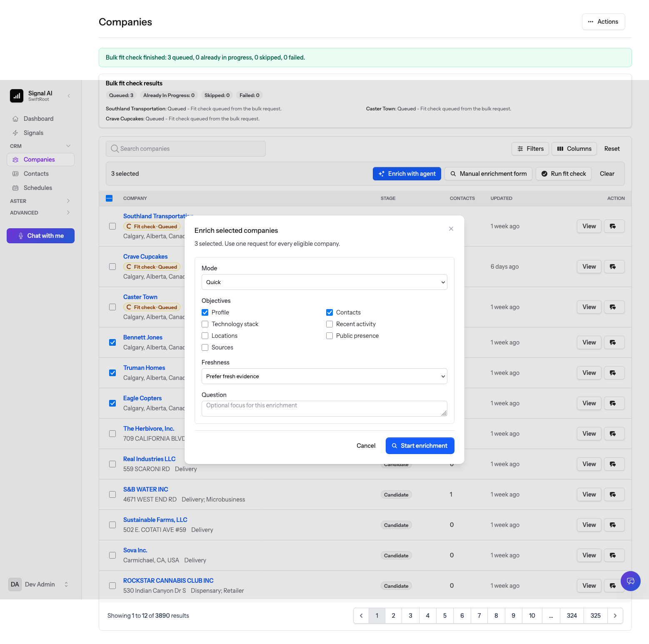Open the Actions menu
Screen dimensions: 649x644
(603, 22)
